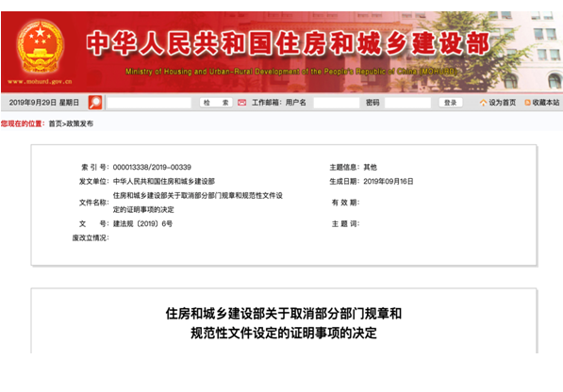Image resolution: width=563 pixels, height=392 pixels.
Task: Click the 登录 login button
Action: 451,103
